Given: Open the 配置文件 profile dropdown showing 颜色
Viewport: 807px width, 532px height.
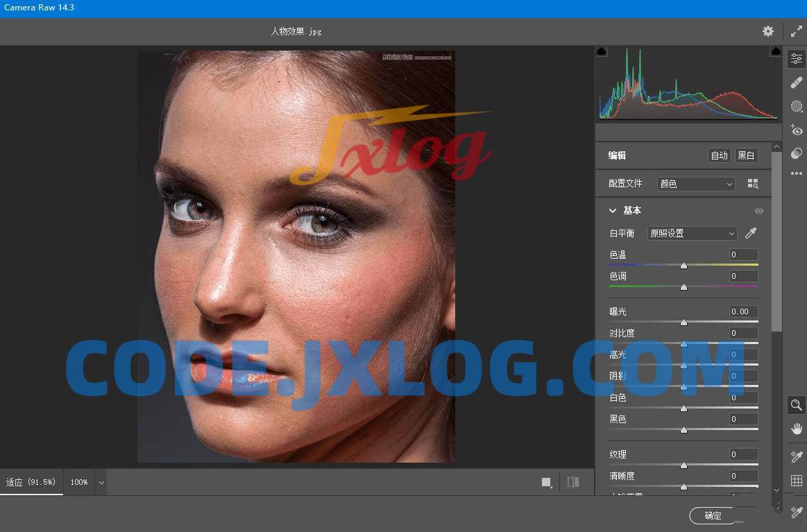Looking at the screenshot, I should tap(695, 183).
